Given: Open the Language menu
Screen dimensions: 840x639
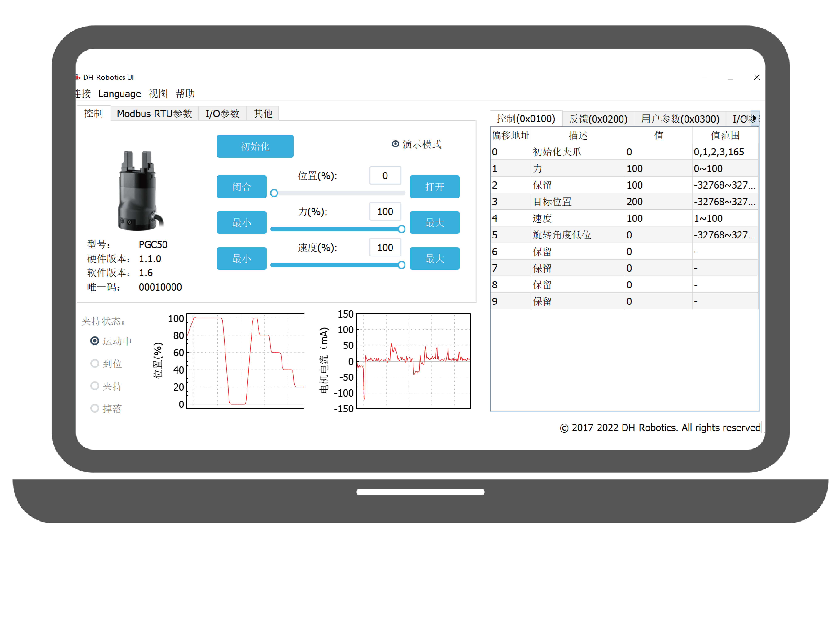Looking at the screenshot, I should 119,94.
